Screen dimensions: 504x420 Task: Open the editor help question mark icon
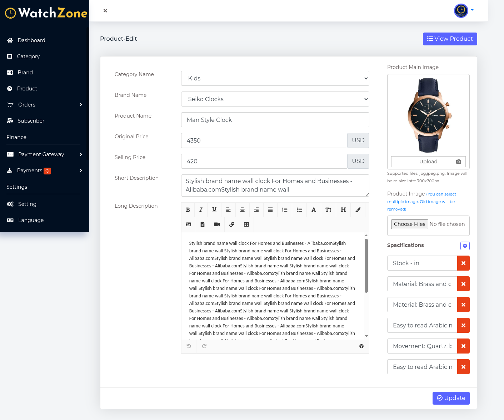pos(361,346)
